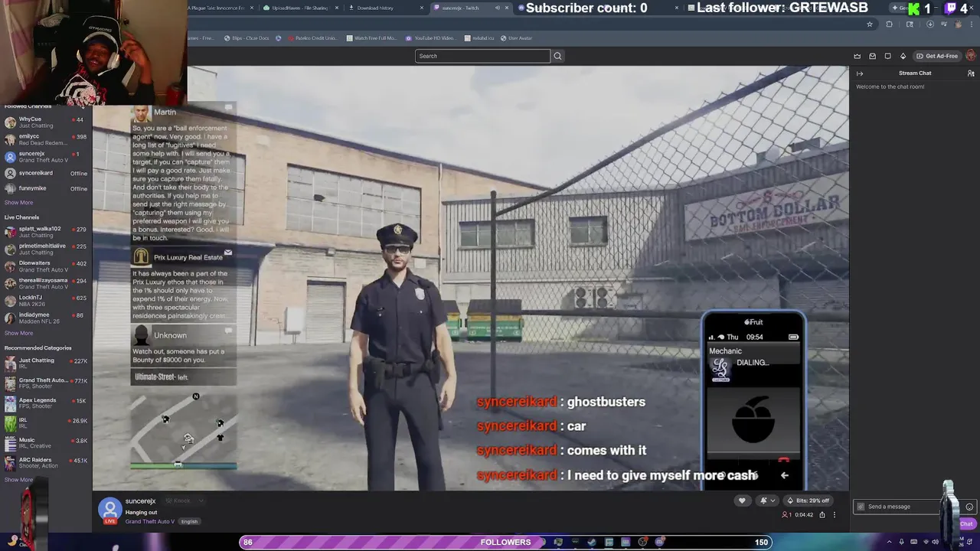This screenshot has width=980, height=551.
Task: Open the three-dot stream options menu
Action: point(835,515)
